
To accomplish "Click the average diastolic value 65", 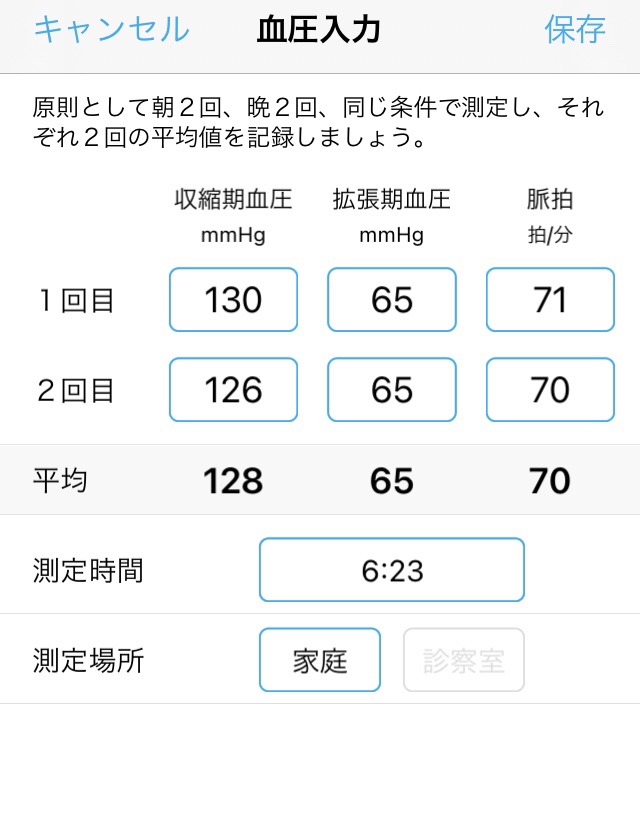I will click(x=392, y=481).
